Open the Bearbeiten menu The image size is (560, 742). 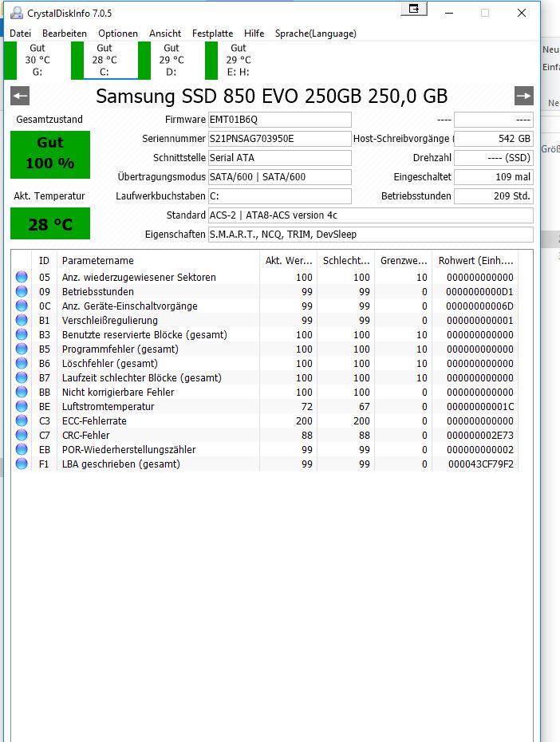point(65,34)
